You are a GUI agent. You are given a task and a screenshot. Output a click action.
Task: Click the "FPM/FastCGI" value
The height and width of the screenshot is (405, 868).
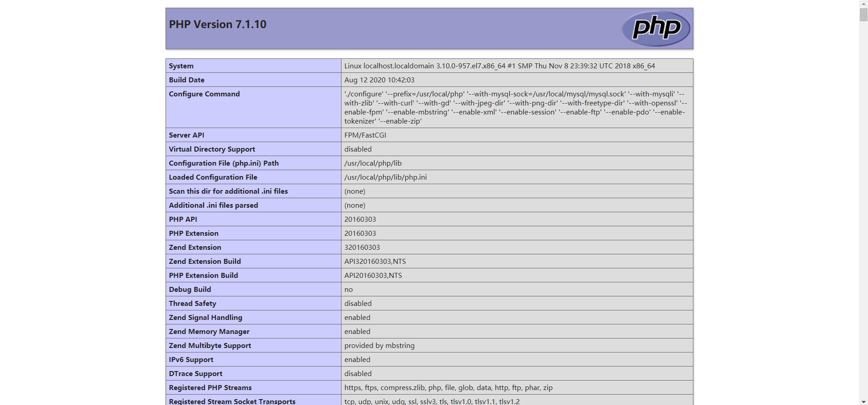click(x=365, y=135)
